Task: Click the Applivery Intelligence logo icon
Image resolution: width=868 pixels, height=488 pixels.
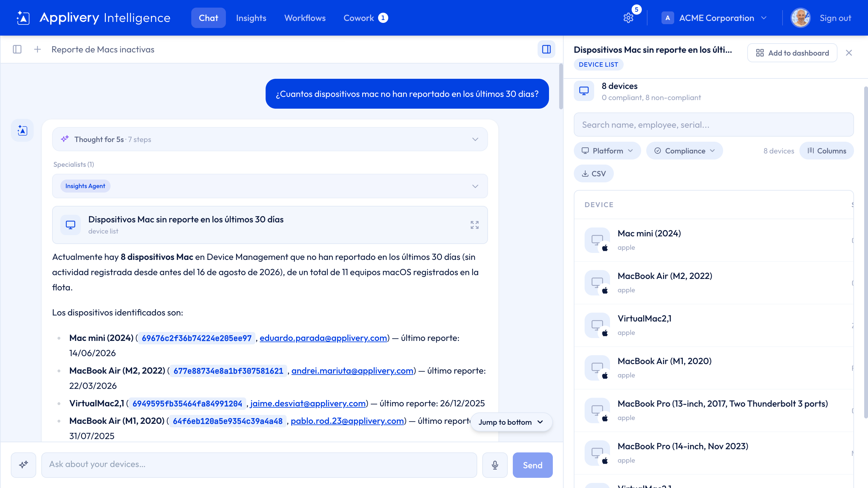Action: pyautogui.click(x=23, y=18)
